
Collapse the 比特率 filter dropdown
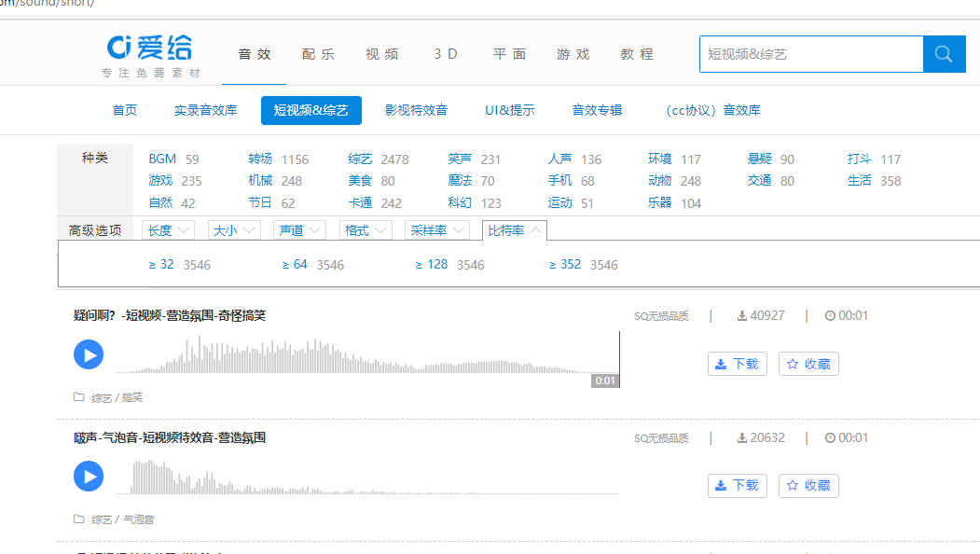tap(515, 230)
